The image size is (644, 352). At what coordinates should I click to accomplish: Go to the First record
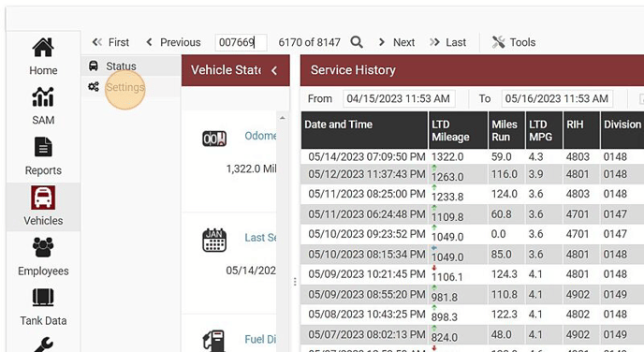(110, 42)
